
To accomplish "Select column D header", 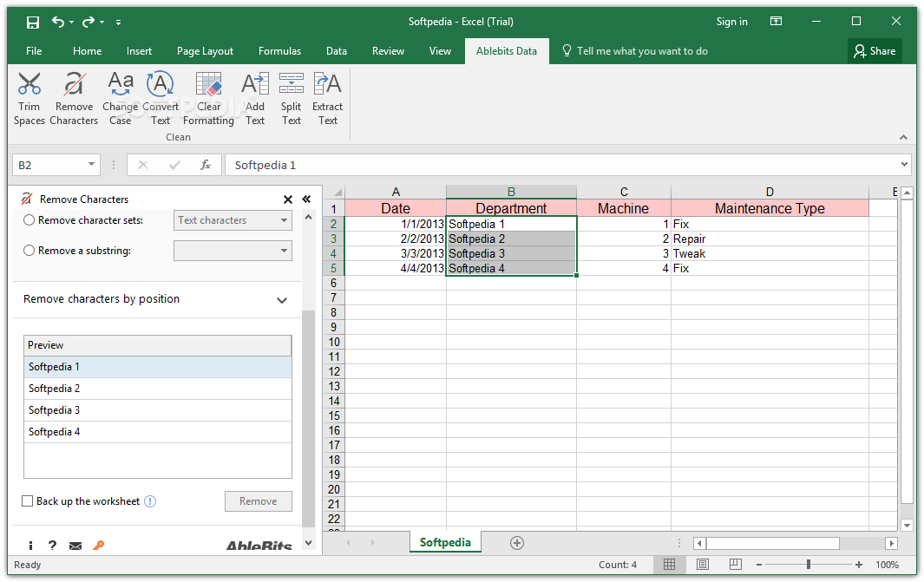I will [770, 192].
